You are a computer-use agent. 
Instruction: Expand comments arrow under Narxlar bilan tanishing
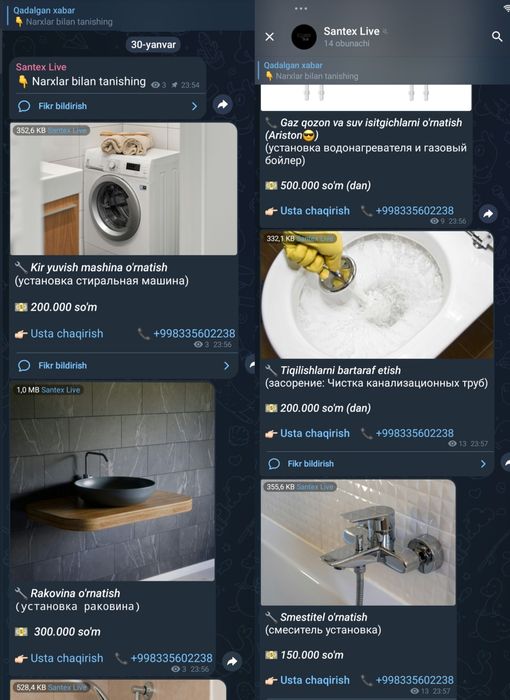(x=194, y=106)
